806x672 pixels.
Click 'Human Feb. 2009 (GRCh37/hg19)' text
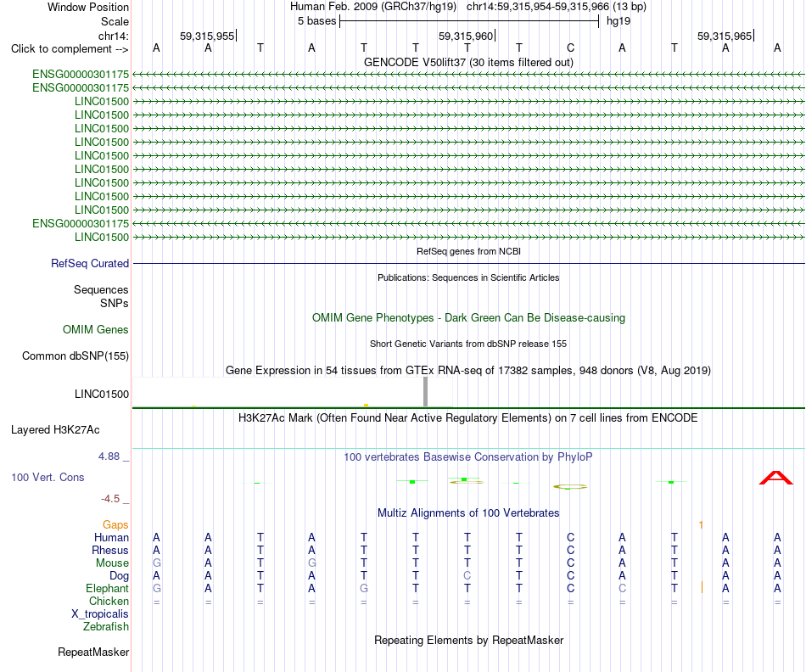[373, 7]
